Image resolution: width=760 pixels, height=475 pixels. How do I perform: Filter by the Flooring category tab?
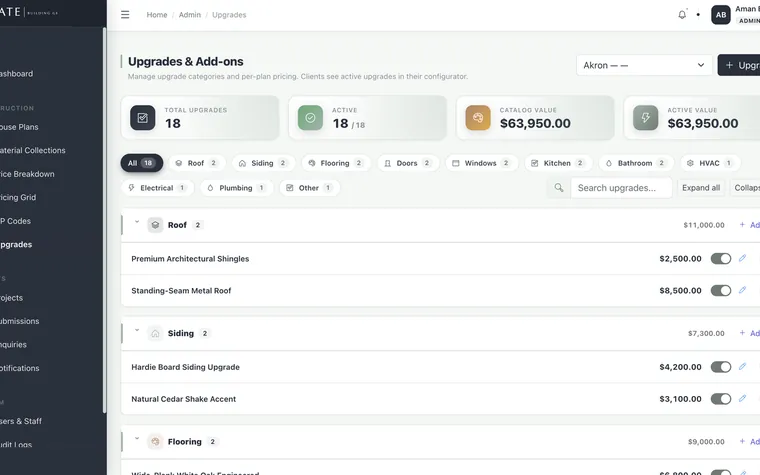tap(336, 163)
